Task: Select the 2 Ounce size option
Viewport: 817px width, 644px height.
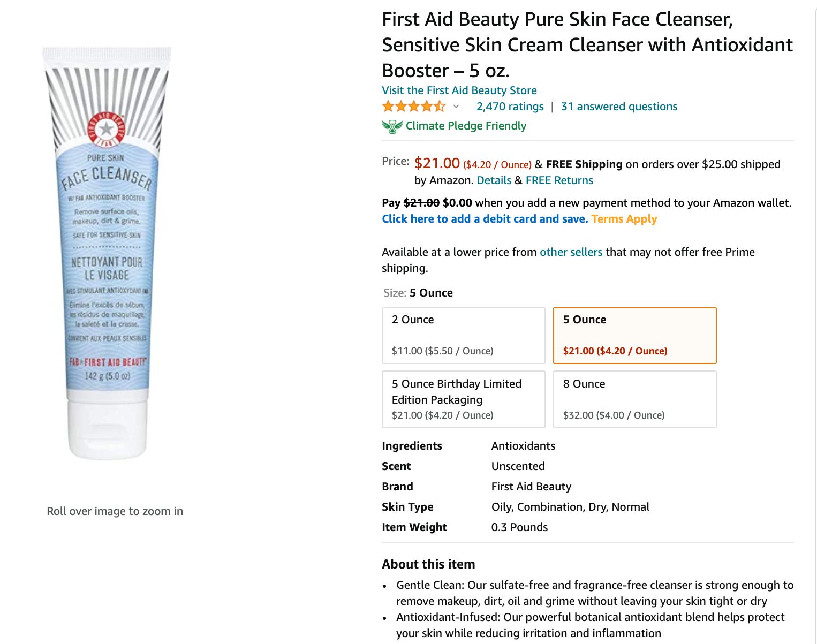Action: tap(464, 336)
